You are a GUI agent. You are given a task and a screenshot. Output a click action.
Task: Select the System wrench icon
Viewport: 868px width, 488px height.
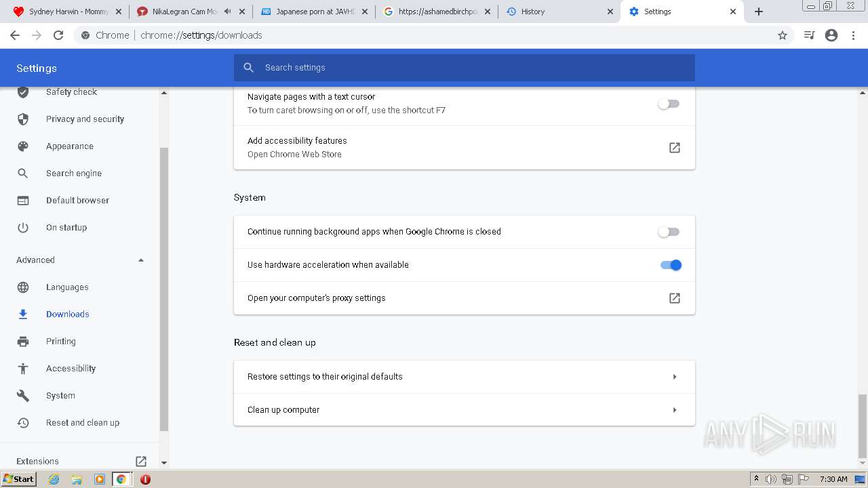(23, 396)
